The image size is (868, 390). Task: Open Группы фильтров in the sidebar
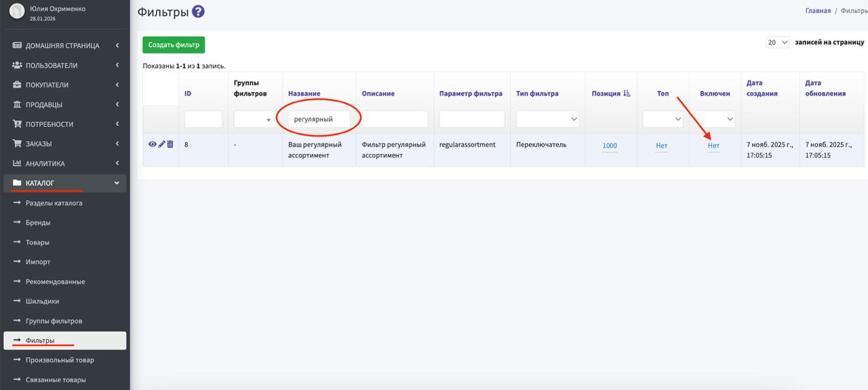pyautogui.click(x=54, y=321)
